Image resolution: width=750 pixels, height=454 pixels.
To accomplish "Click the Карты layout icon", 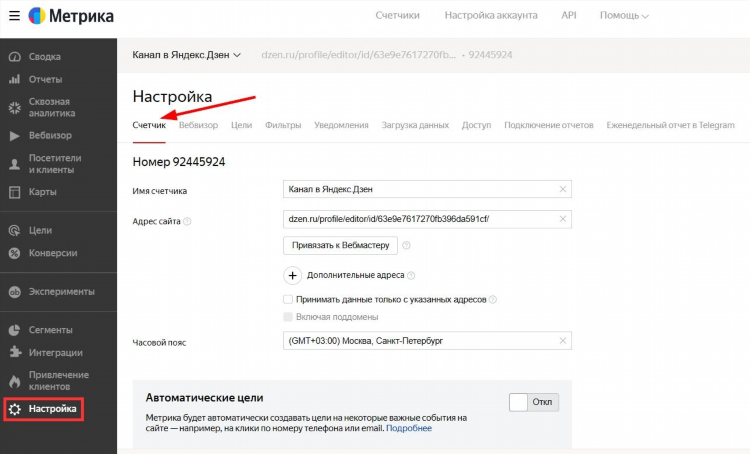I will [15, 192].
